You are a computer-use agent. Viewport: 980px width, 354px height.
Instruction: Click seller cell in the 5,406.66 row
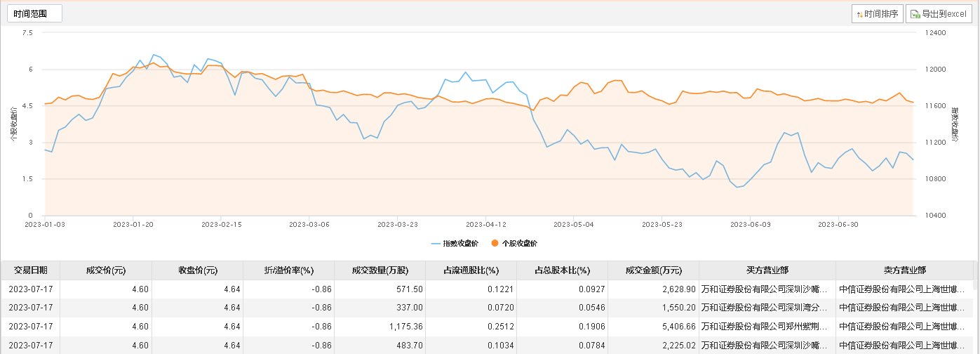[905, 327]
